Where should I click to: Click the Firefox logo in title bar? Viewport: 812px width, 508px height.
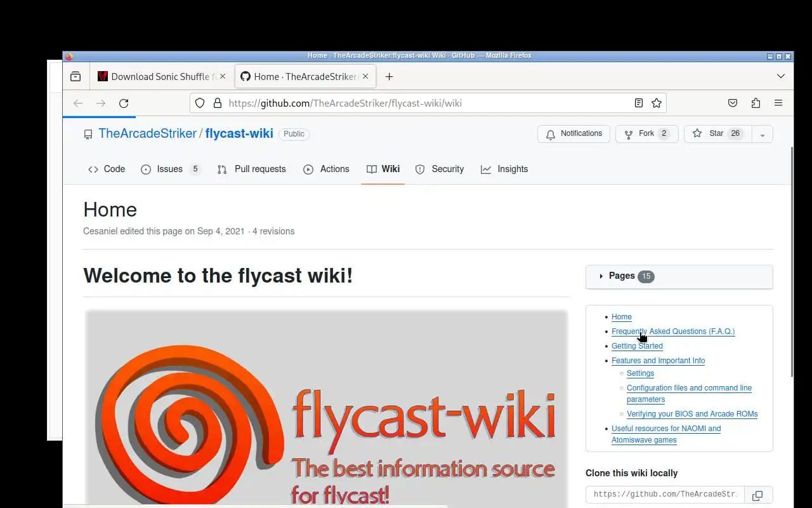(x=69, y=56)
